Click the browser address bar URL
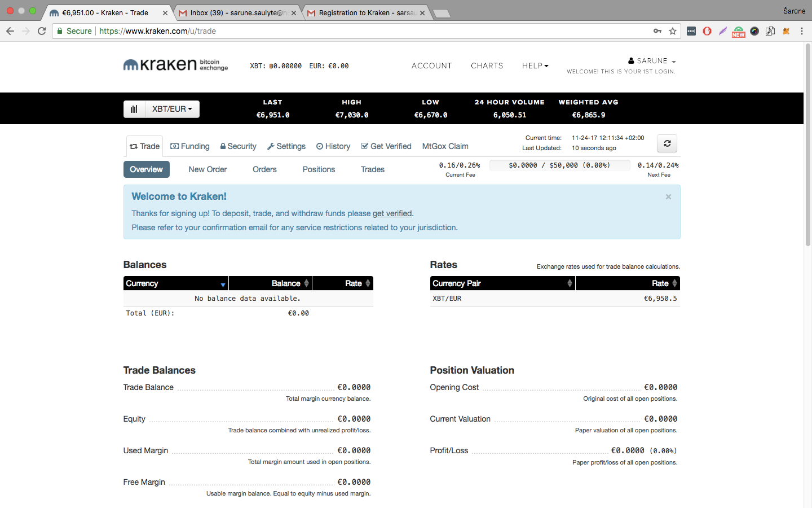This screenshot has height=508, width=812. click(x=157, y=31)
